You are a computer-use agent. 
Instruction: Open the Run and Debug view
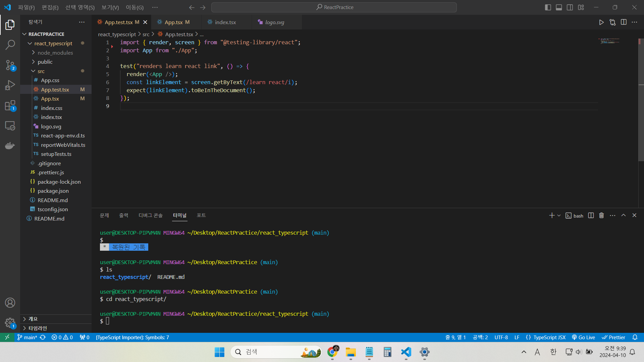click(x=10, y=85)
